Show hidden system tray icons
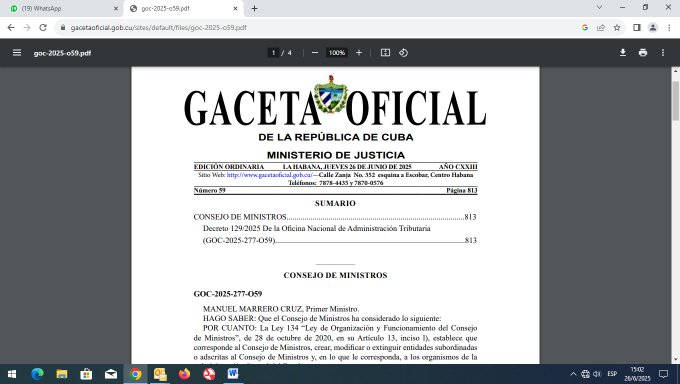This screenshot has width=680, height=384. click(573, 374)
